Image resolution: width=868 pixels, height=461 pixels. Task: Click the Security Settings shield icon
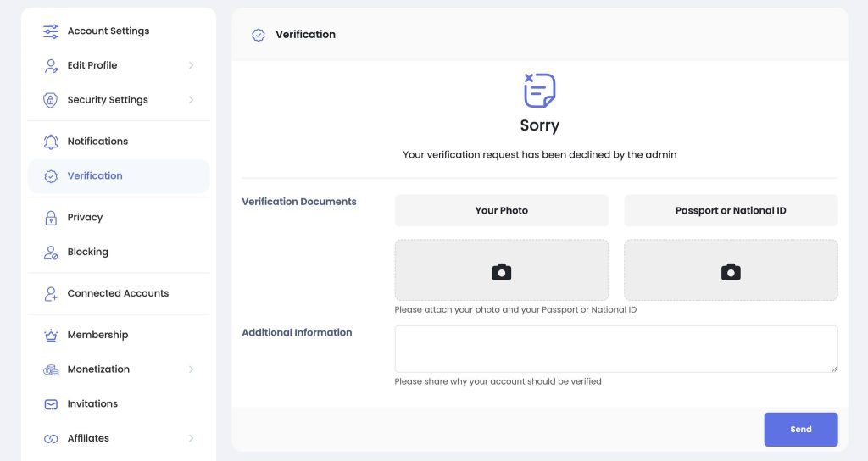coord(50,100)
